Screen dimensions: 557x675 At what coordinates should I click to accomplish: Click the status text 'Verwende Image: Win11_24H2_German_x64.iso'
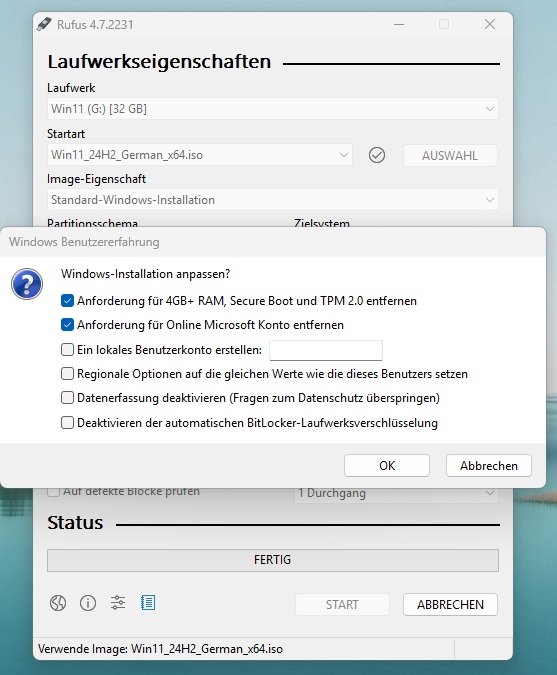pos(161,649)
